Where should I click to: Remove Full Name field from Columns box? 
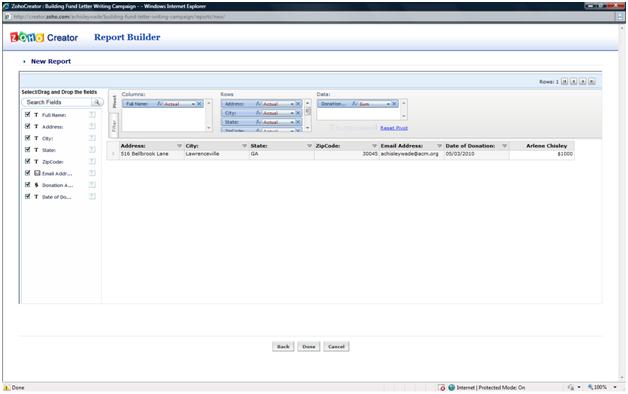tap(199, 104)
